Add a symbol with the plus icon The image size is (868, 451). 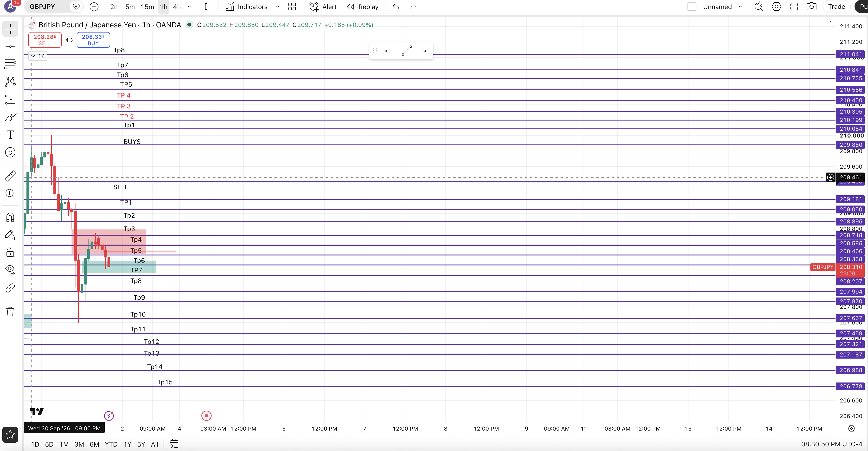[x=94, y=7]
